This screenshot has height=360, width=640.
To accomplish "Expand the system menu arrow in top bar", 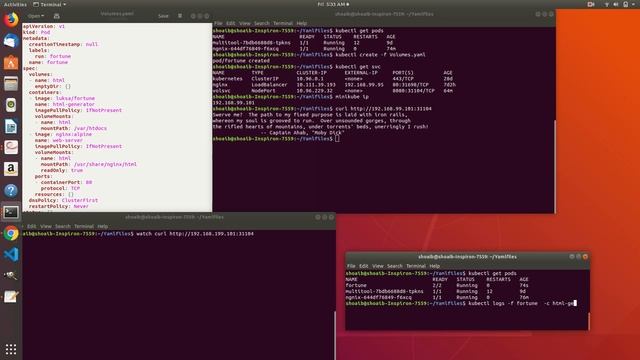I will coord(634,4).
